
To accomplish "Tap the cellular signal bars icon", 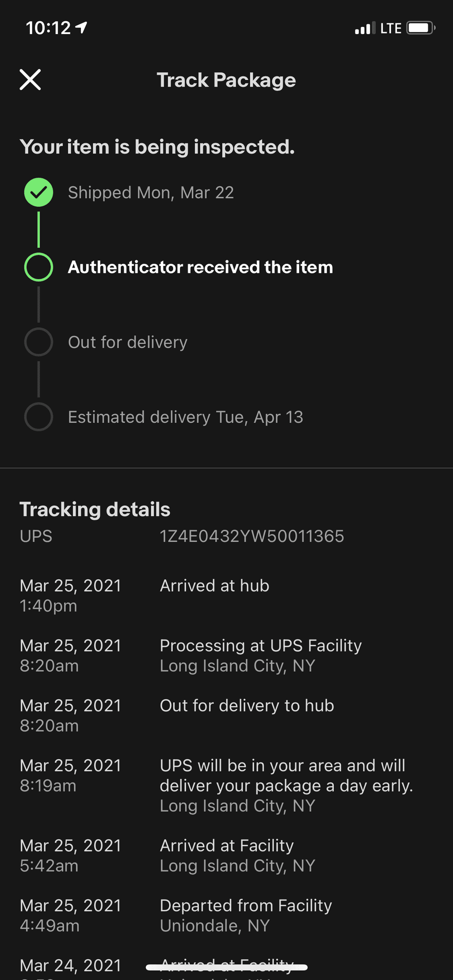I will (x=365, y=28).
